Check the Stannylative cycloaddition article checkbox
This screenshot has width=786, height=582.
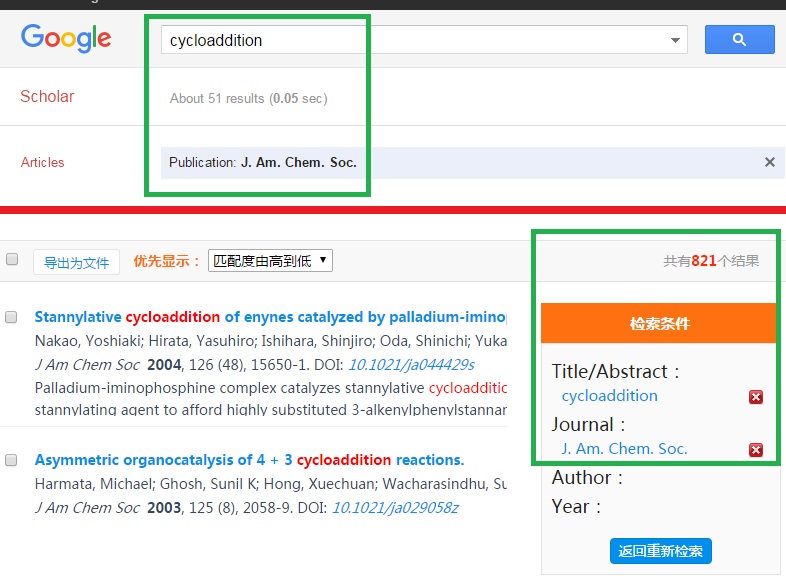12,317
